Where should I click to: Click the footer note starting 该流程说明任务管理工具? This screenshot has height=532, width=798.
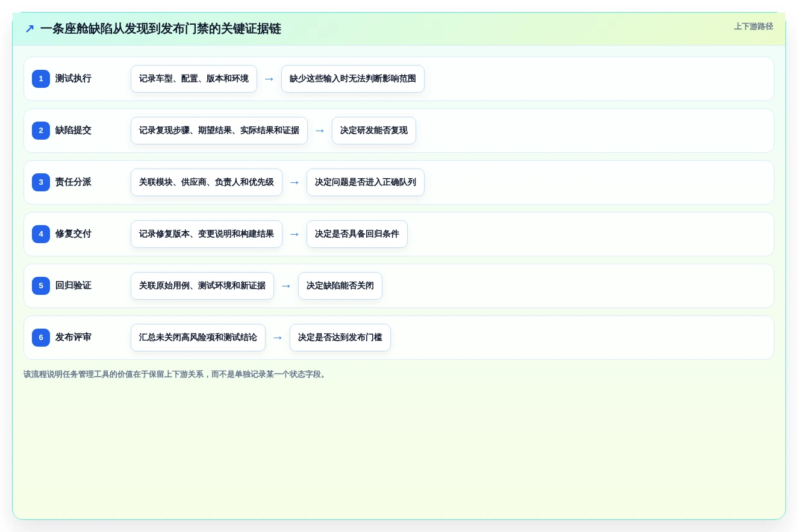[176, 374]
